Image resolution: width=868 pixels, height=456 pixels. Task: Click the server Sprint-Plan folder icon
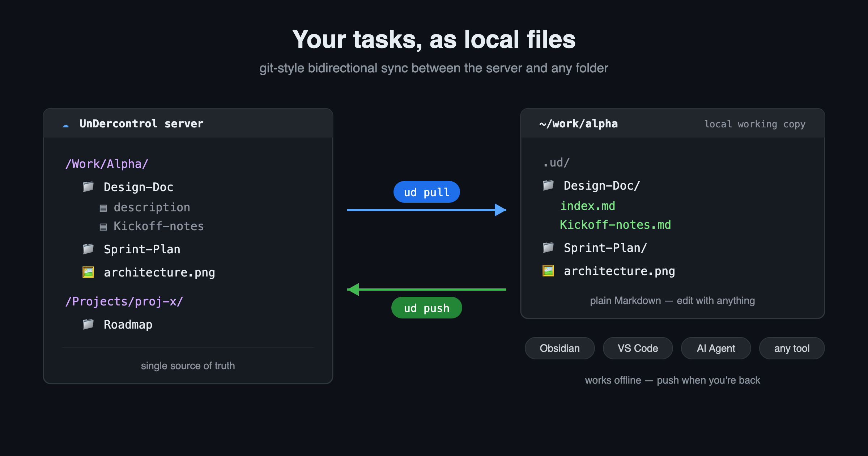(88, 249)
